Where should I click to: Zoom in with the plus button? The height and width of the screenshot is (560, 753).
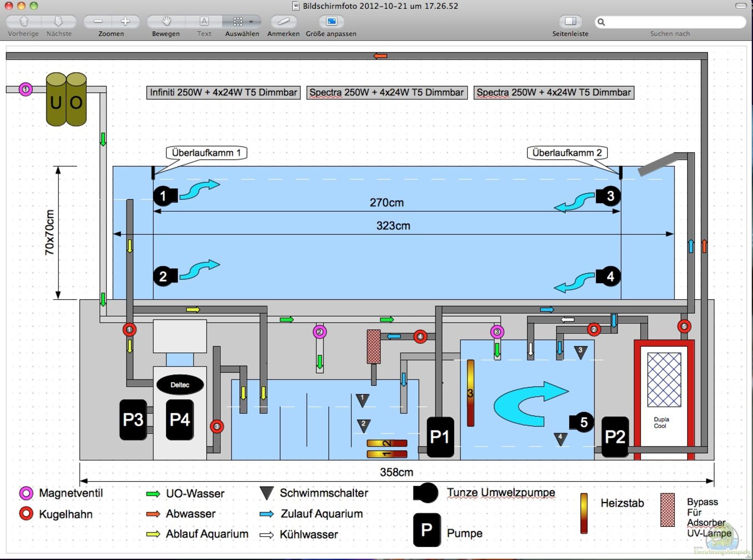coord(126,22)
